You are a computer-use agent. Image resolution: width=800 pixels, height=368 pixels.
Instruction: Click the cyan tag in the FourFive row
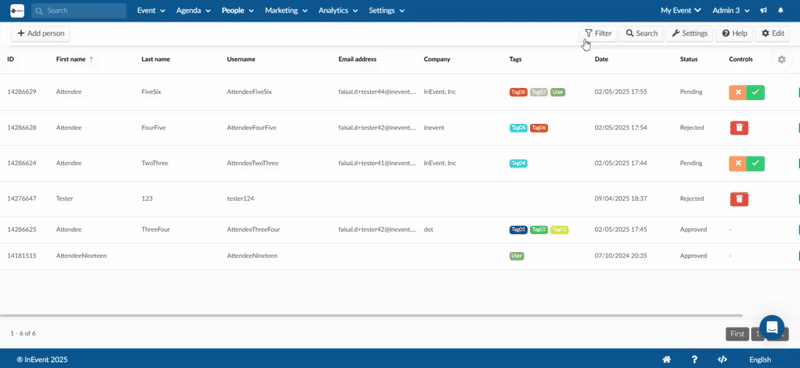point(518,128)
